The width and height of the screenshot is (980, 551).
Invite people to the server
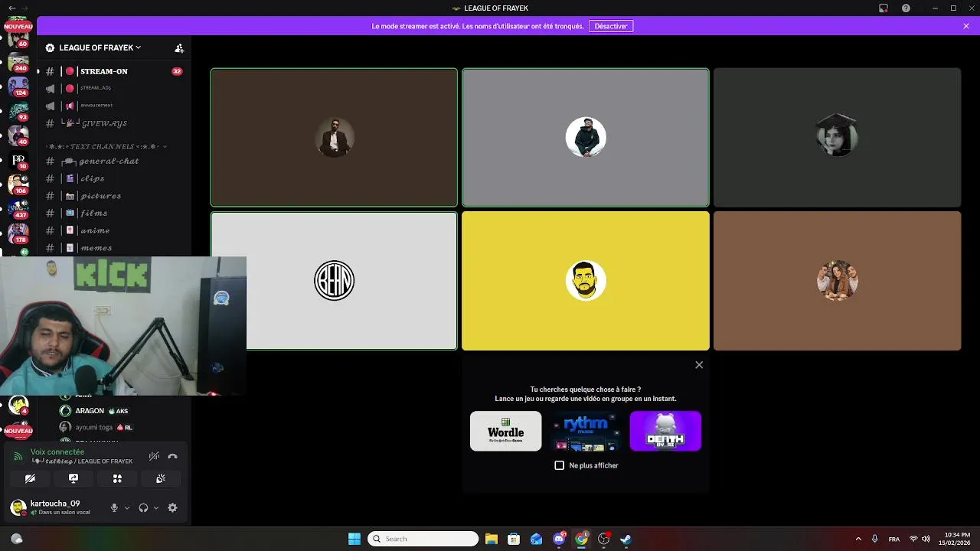[x=179, y=47]
